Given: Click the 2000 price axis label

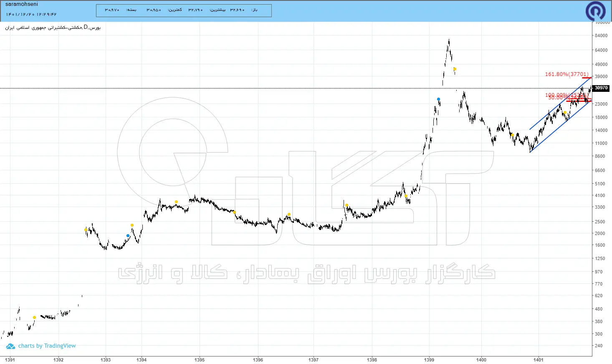Looking at the screenshot, I should pyautogui.click(x=600, y=233).
